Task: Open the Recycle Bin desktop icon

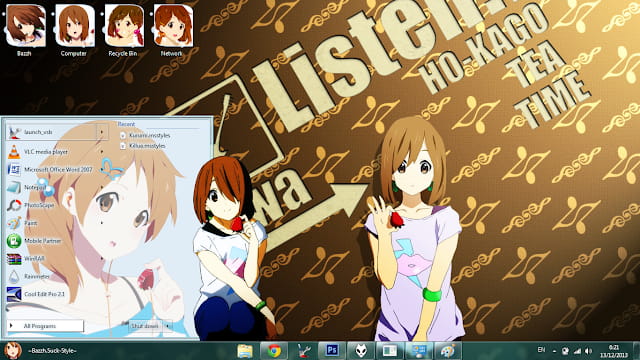Action: pyautogui.click(x=124, y=31)
